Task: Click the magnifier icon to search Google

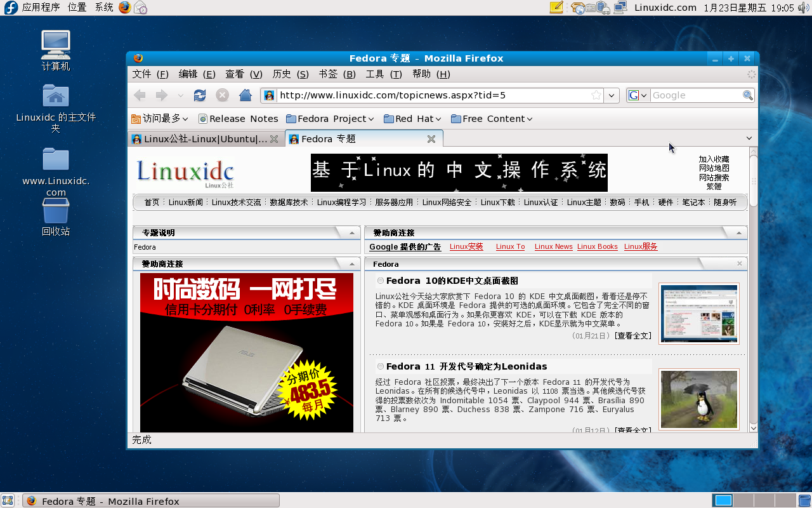Action: coord(747,95)
